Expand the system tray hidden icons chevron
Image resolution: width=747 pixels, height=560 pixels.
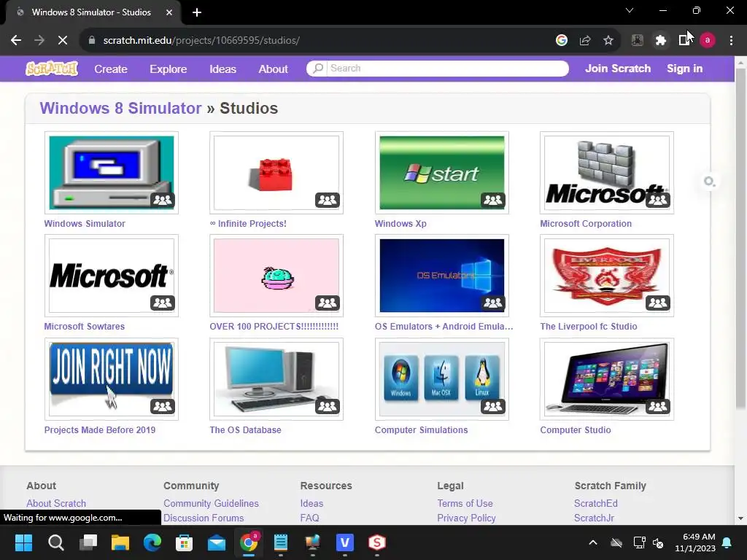593,542
